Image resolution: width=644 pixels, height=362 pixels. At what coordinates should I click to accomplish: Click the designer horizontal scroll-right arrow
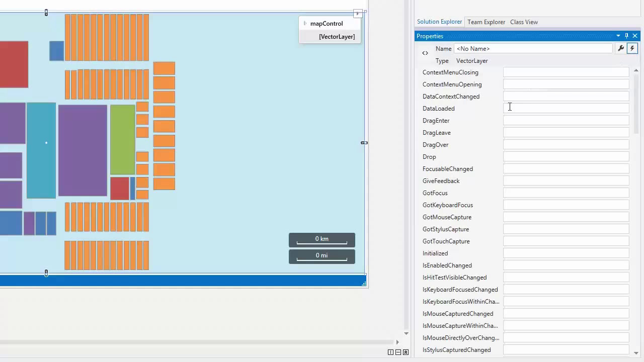(397, 342)
